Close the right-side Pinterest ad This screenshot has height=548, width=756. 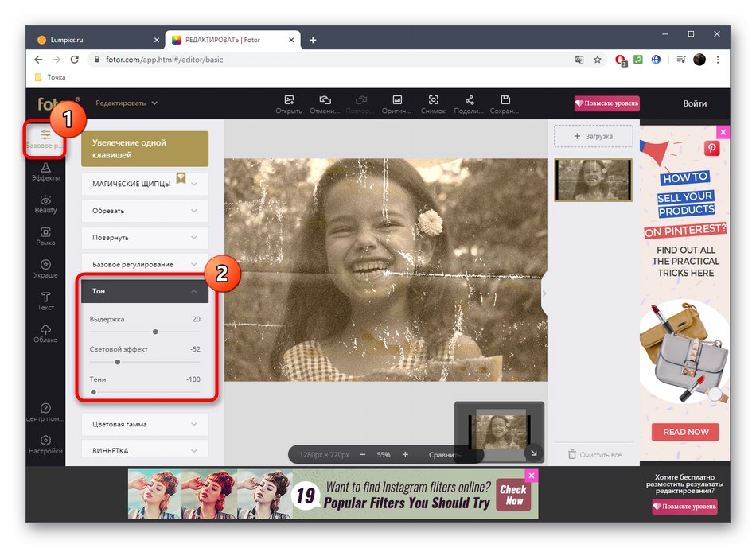[723, 132]
